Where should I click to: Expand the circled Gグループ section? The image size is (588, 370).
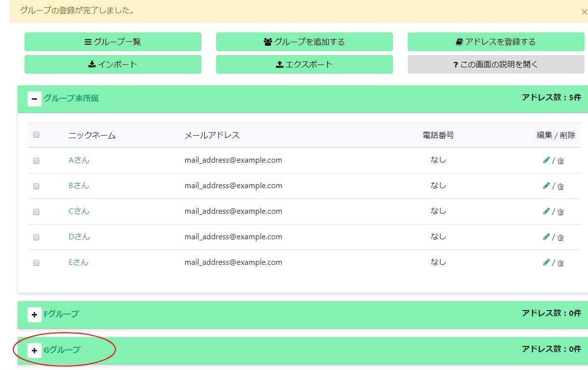[x=34, y=350]
